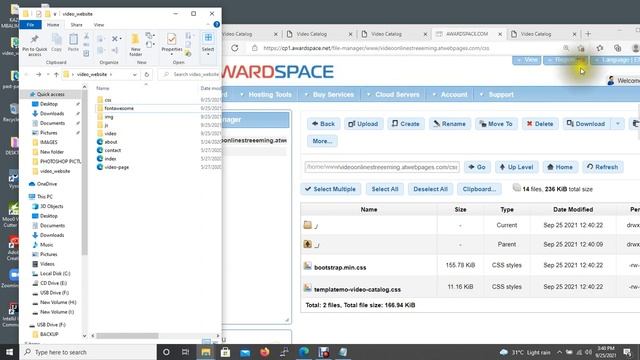Click the Delete X icon in Organize group
The width and height of the screenshot is (640, 360).
(x=115, y=39)
